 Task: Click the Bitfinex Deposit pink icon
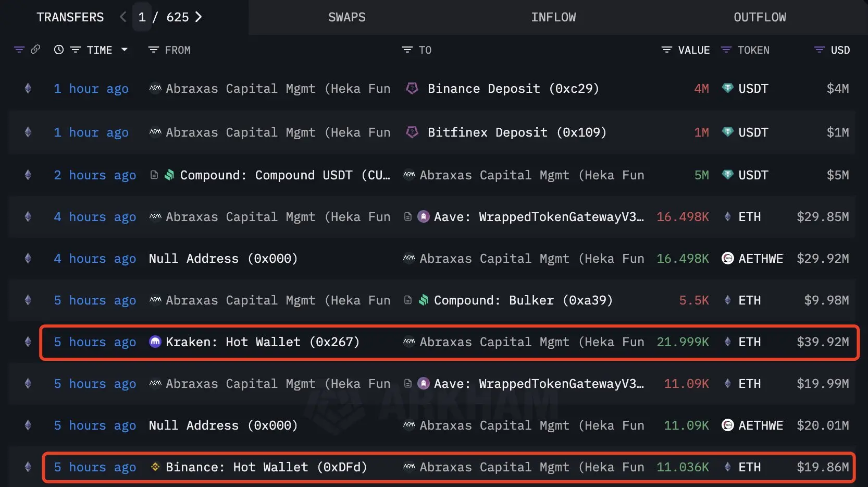coord(412,132)
